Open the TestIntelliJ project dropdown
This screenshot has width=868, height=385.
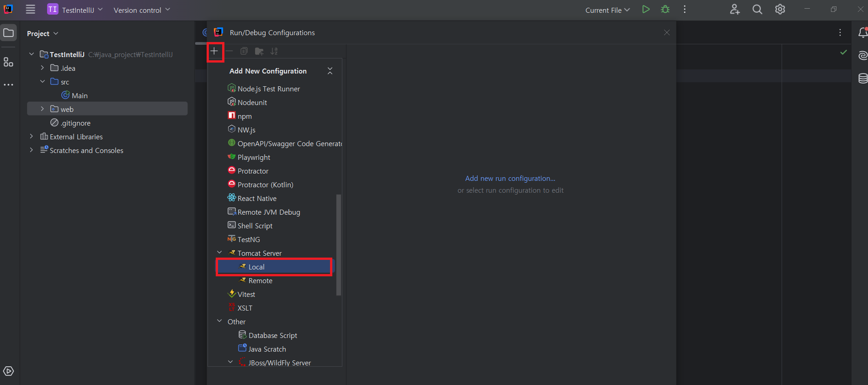click(76, 10)
